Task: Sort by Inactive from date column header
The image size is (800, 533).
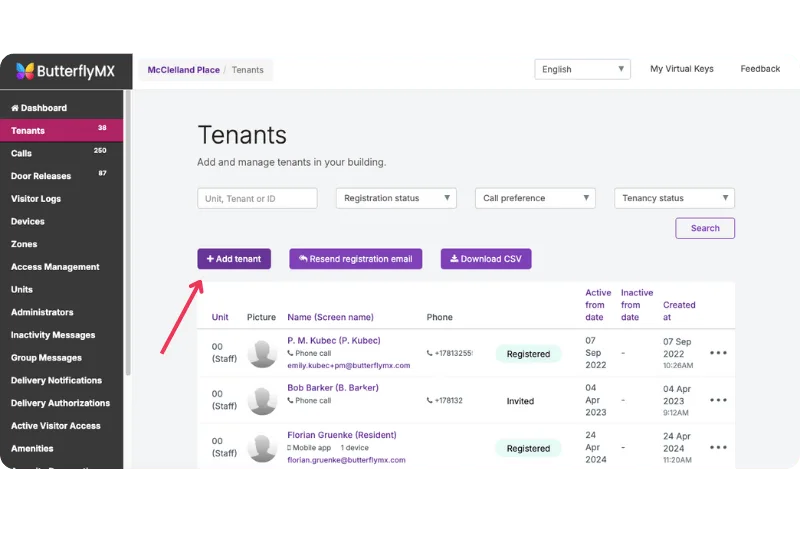Action: (x=637, y=304)
